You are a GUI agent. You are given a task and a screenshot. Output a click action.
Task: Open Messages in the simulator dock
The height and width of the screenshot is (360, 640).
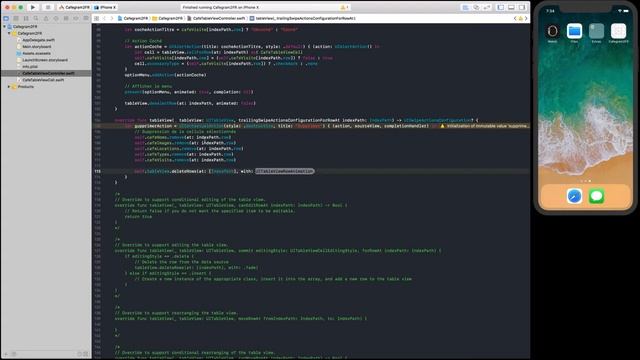tap(596, 196)
